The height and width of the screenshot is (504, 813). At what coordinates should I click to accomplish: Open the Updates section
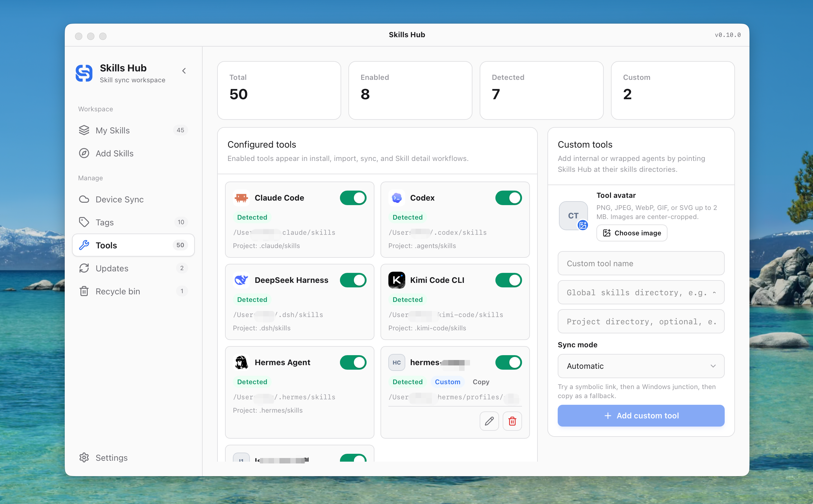(x=133, y=268)
